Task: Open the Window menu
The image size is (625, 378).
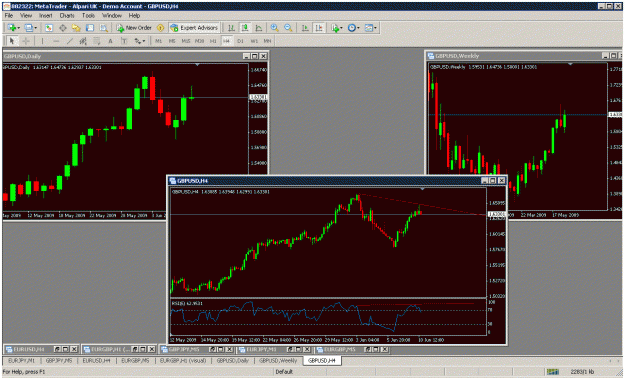Action: tap(112, 16)
